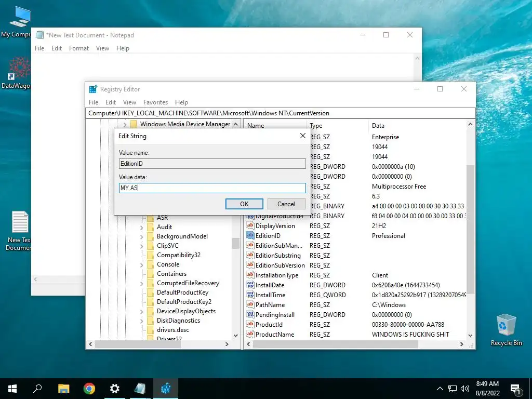Open Notepad File menu
Viewport: 532px width, 399px height.
pyautogui.click(x=39, y=48)
